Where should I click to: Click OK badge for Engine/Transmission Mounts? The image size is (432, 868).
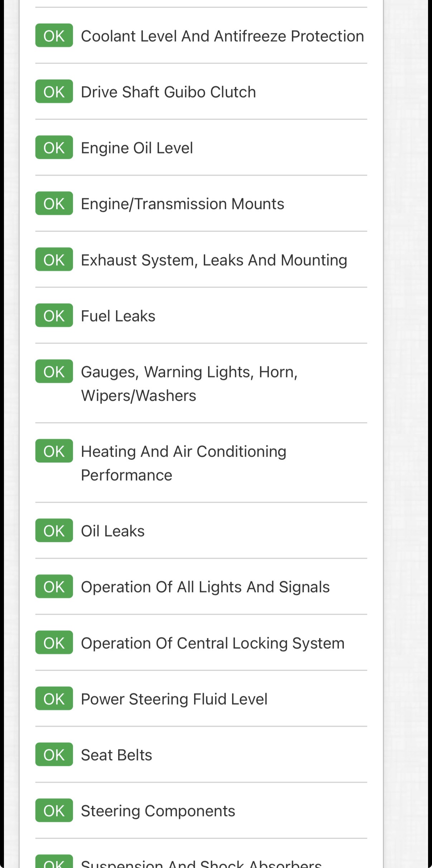tap(54, 204)
